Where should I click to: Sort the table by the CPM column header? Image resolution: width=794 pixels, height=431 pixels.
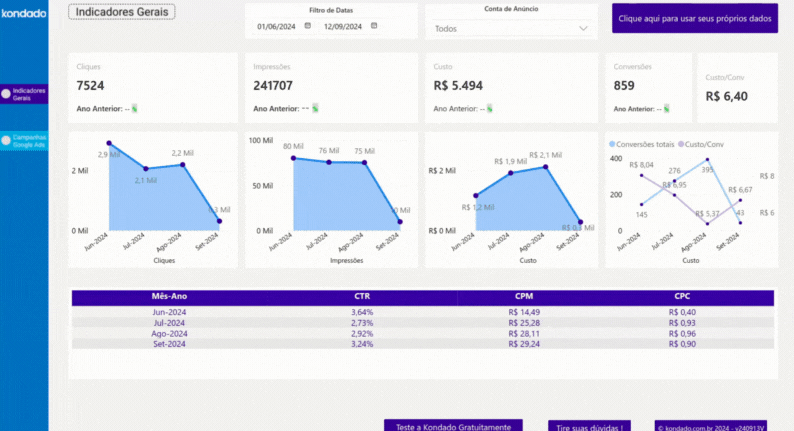pyautogui.click(x=523, y=297)
